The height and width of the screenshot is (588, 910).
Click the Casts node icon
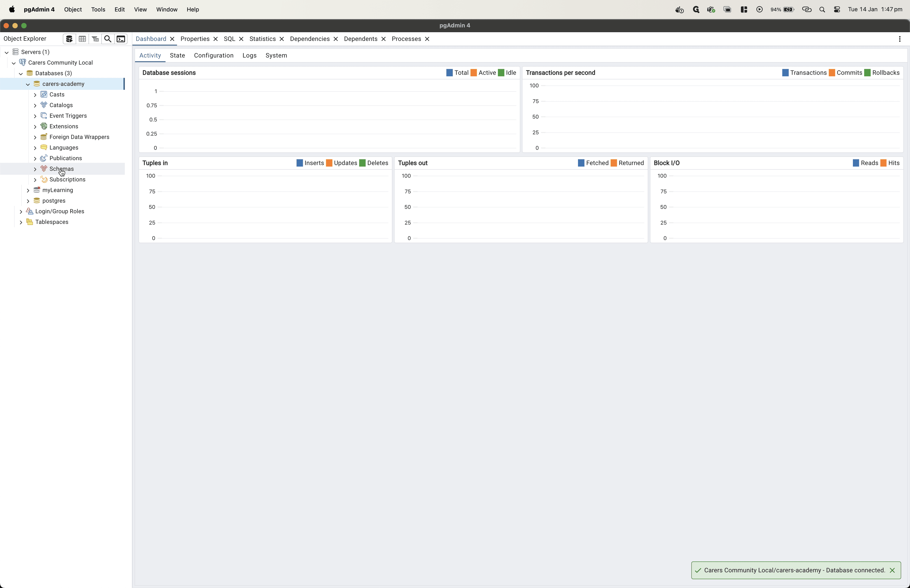[44, 94]
